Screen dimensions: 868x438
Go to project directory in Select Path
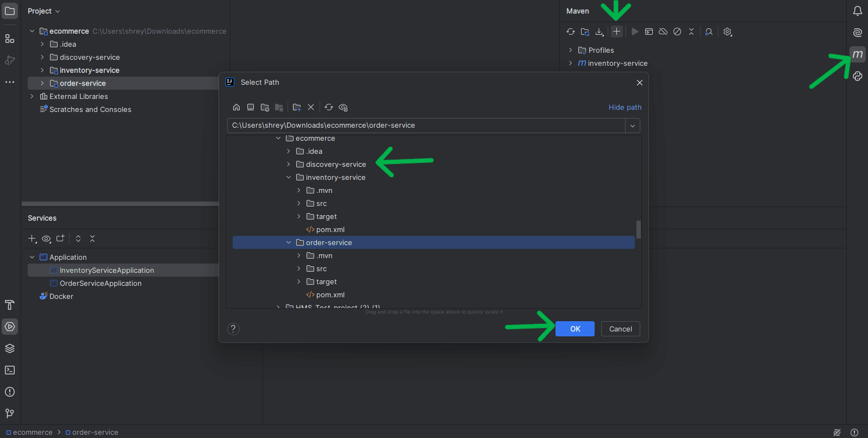pos(265,107)
